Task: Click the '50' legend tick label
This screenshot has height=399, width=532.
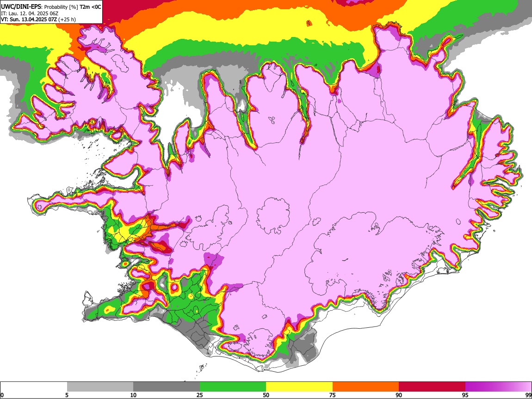Action: click(266, 395)
